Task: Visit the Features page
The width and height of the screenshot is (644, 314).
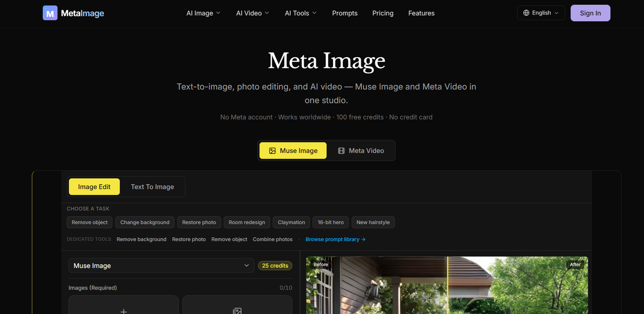Action: pyautogui.click(x=421, y=13)
